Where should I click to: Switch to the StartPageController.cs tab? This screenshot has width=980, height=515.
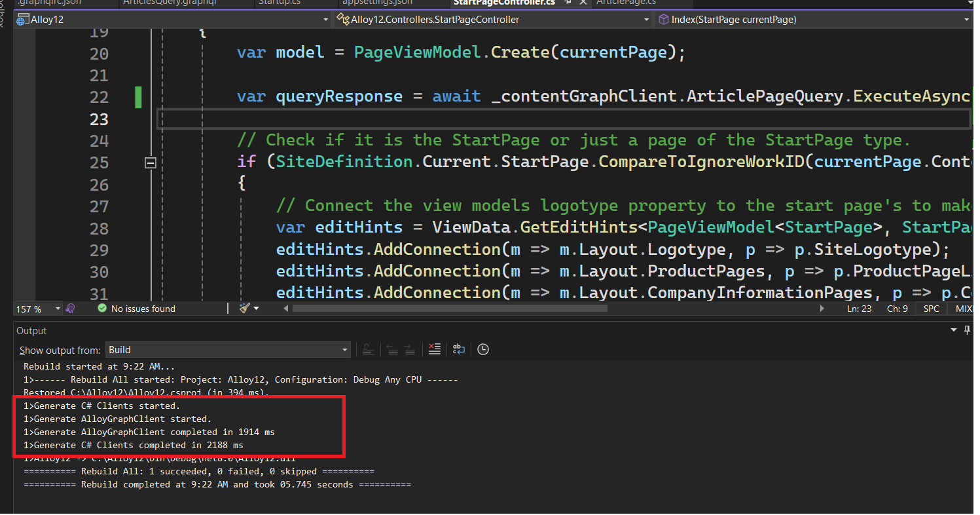click(x=504, y=3)
